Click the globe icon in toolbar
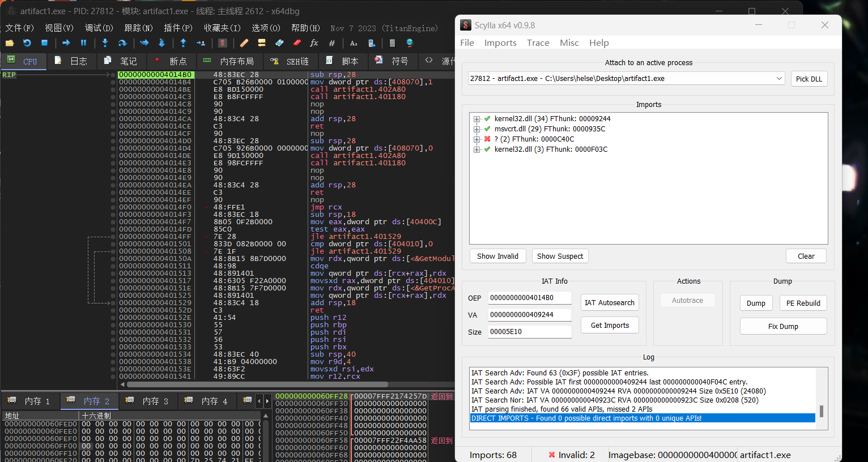 coord(410,43)
